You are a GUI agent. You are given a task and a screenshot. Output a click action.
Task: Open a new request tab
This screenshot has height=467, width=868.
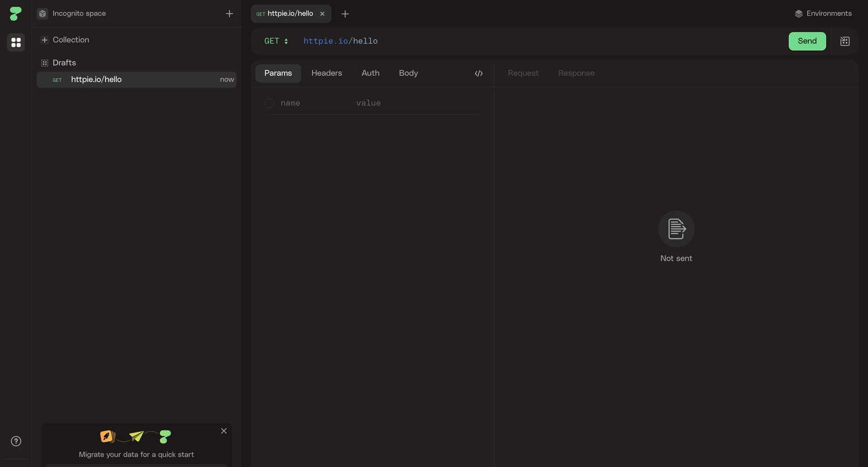pos(345,14)
